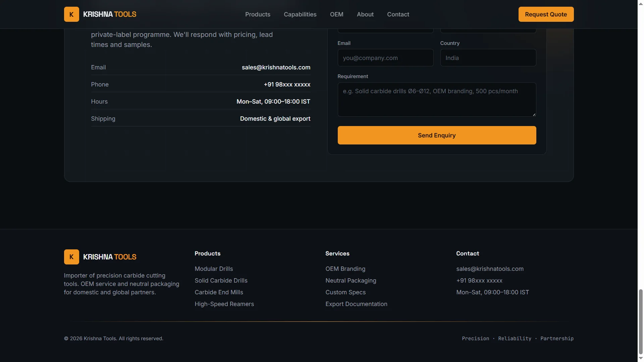Viewport: 644px width, 362px height.
Task: Click the Precision · Reliability · Partnership tagline
Action: 518,339
